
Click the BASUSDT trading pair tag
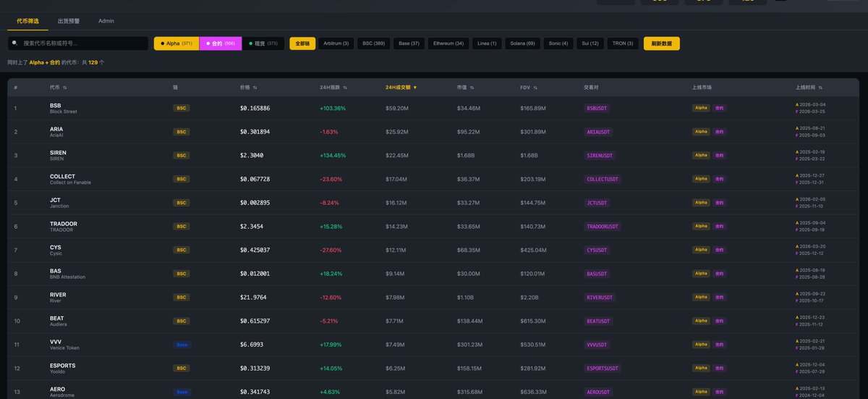(597, 274)
